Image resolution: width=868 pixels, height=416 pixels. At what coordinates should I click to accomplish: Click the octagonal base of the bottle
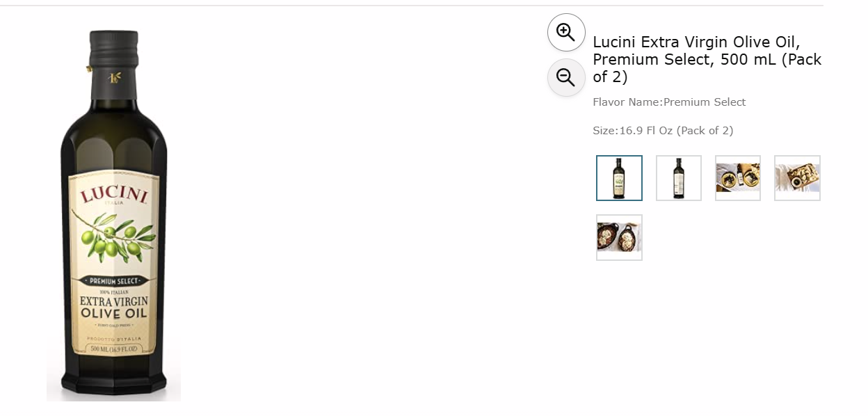(x=114, y=383)
